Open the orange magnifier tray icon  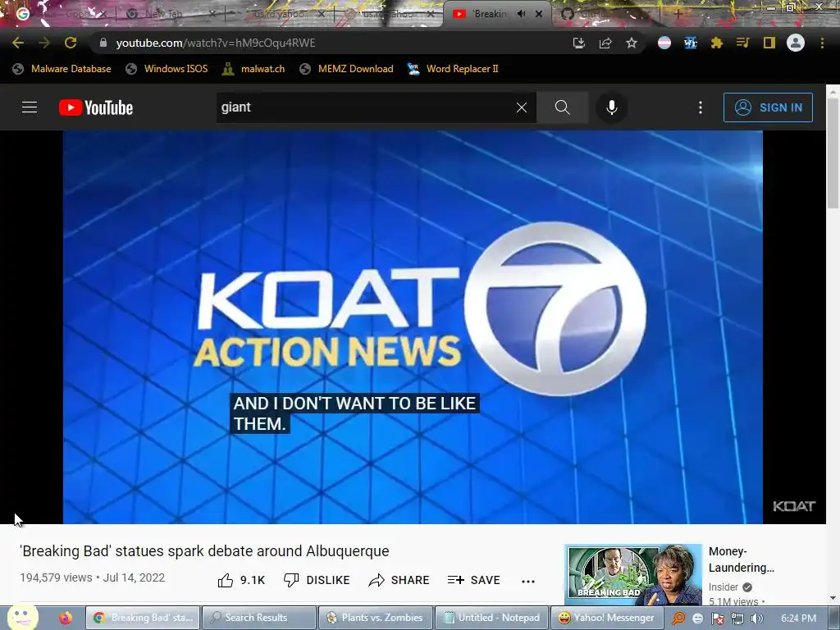tap(678, 619)
